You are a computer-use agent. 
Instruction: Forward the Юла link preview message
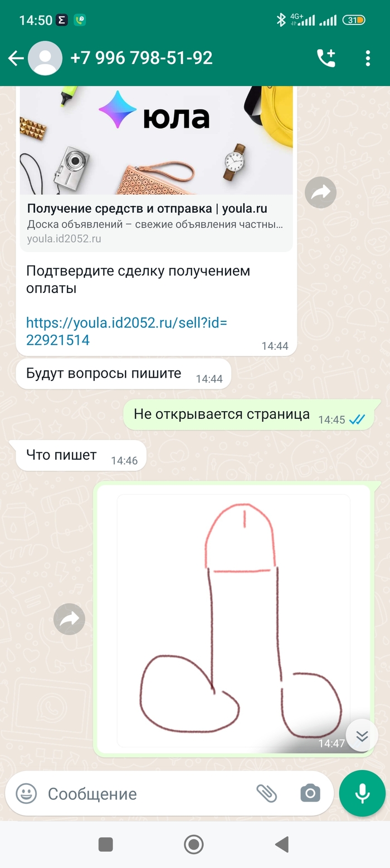pos(321,192)
